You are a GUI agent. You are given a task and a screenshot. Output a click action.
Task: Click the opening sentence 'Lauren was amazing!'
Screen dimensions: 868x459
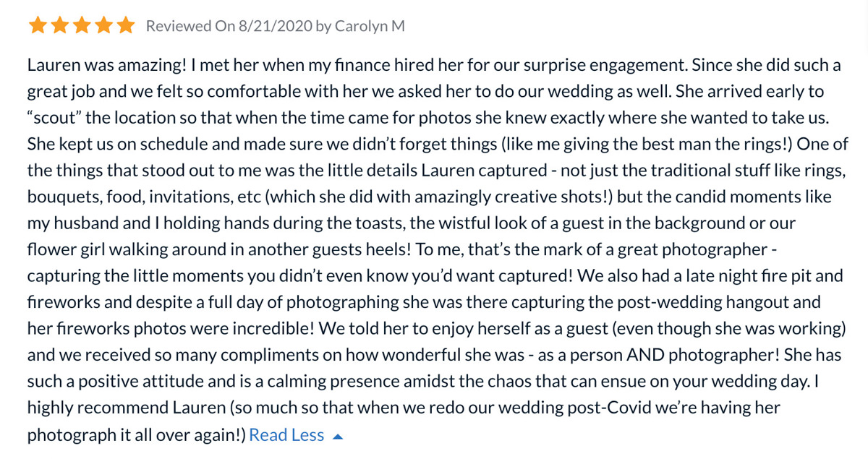(x=107, y=66)
